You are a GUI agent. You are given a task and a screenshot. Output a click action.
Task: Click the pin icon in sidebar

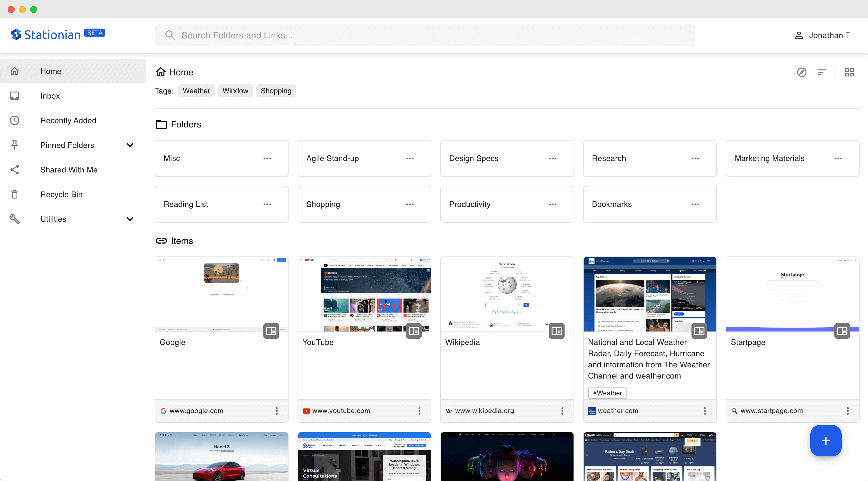(15, 145)
